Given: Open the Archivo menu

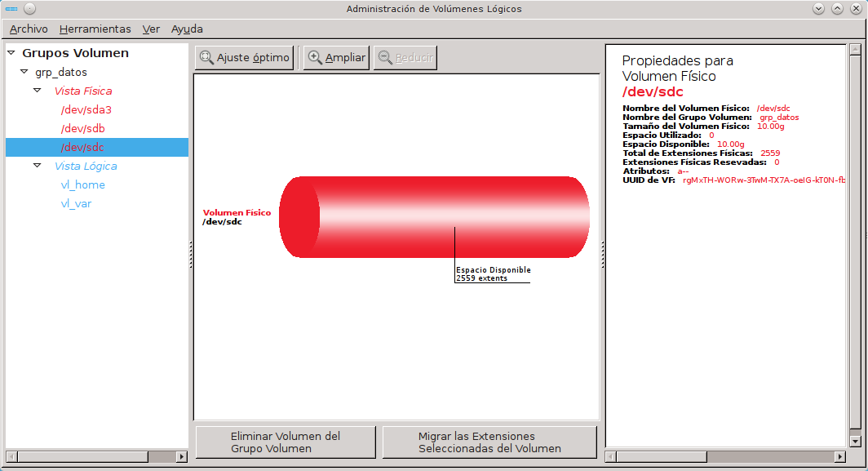Looking at the screenshot, I should (29, 29).
